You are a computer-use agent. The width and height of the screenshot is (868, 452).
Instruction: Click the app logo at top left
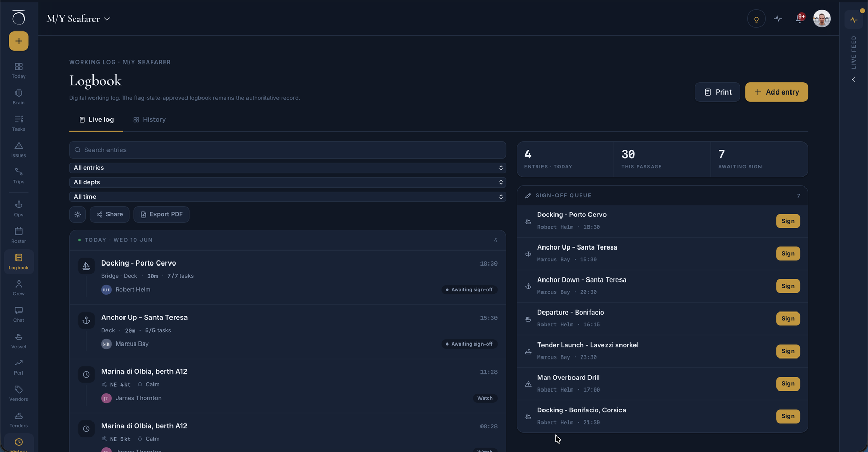coord(19,18)
